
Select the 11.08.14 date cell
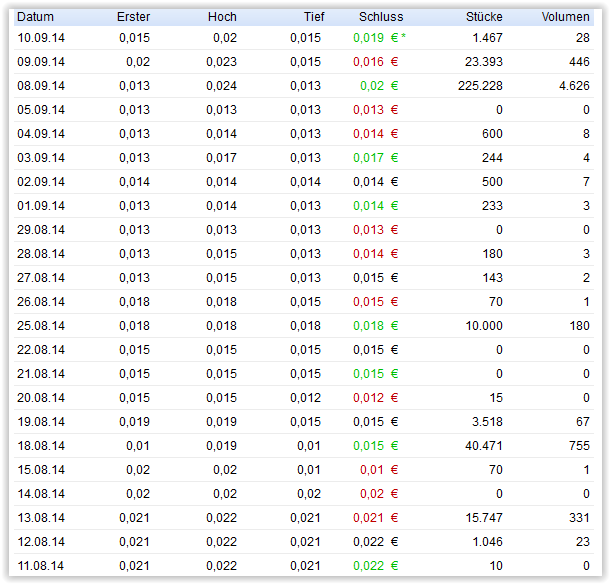pyautogui.click(x=41, y=566)
